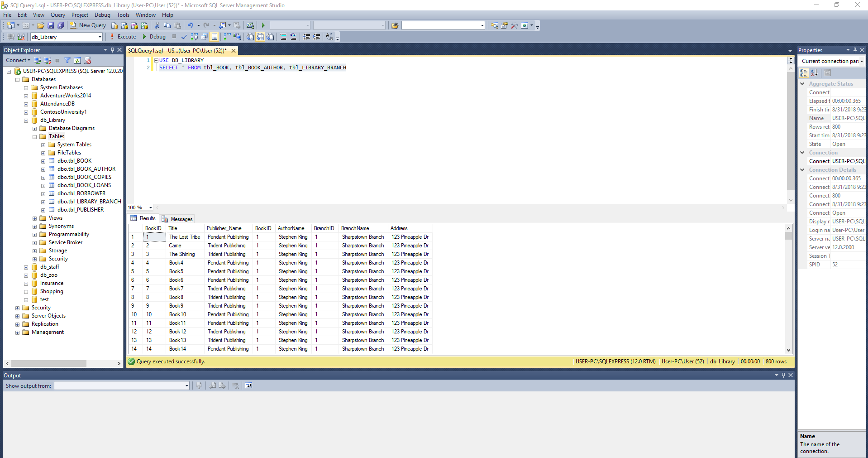Image resolution: width=868 pixels, height=458 pixels.
Task: Toggle categorized view in Properties panel
Action: pos(804,72)
